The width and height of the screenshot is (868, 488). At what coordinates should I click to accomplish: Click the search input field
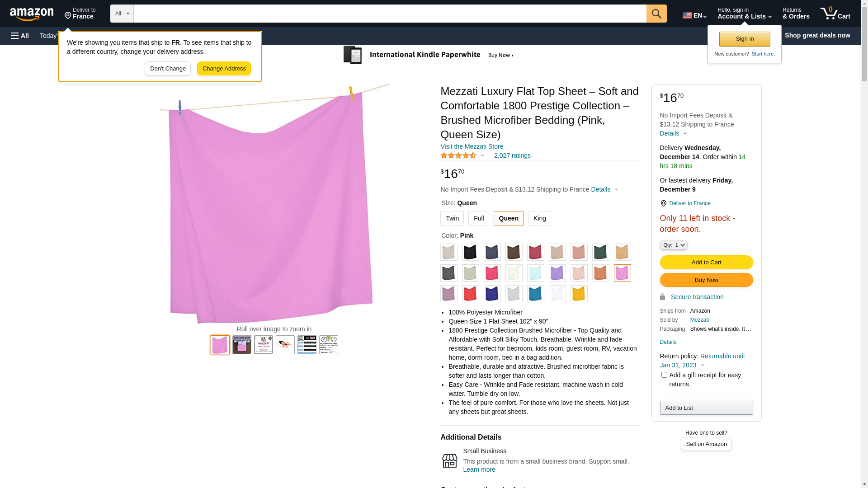coord(390,14)
